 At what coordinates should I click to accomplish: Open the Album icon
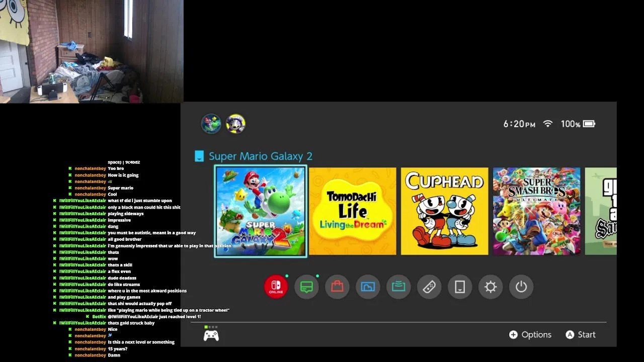click(368, 287)
